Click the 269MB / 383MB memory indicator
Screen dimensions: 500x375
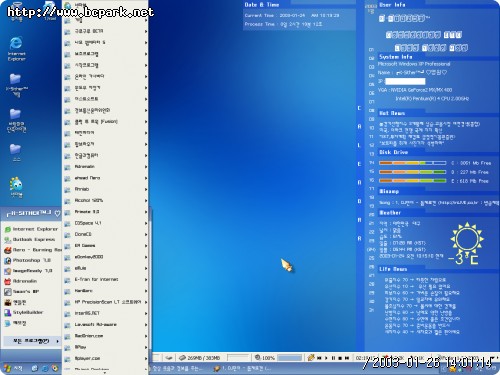(200, 358)
